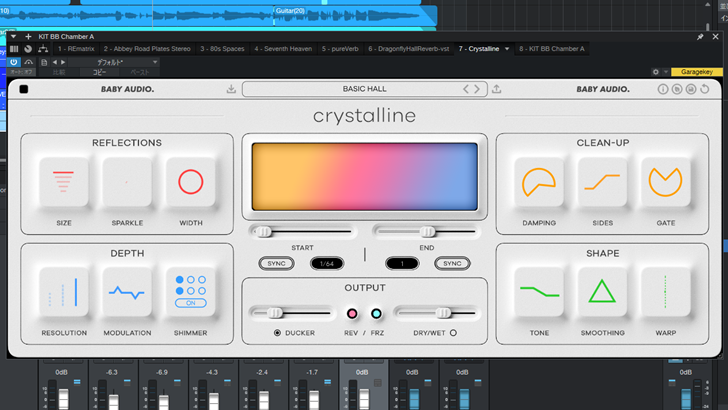Switch to 4 - Seventh Heaven tab
The image size is (728, 410).
pyautogui.click(x=283, y=49)
